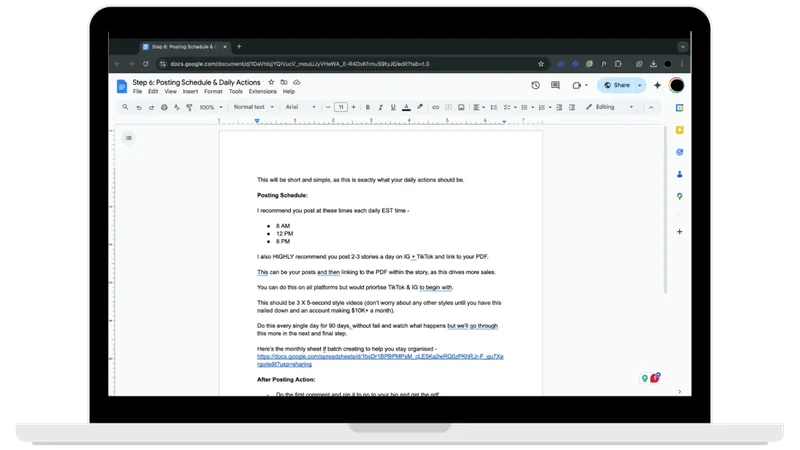Toggle underline formatting
Screen dimensions: 800x450
(x=393, y=107)
